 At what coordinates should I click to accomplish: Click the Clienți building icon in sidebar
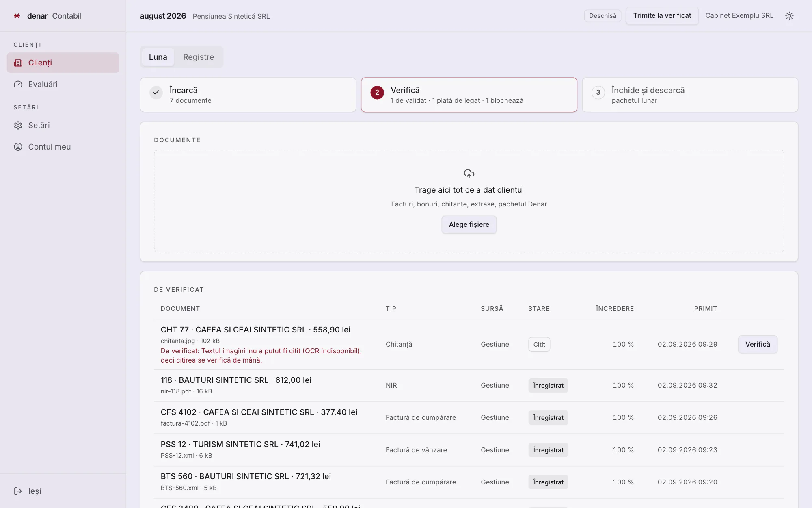18,63
